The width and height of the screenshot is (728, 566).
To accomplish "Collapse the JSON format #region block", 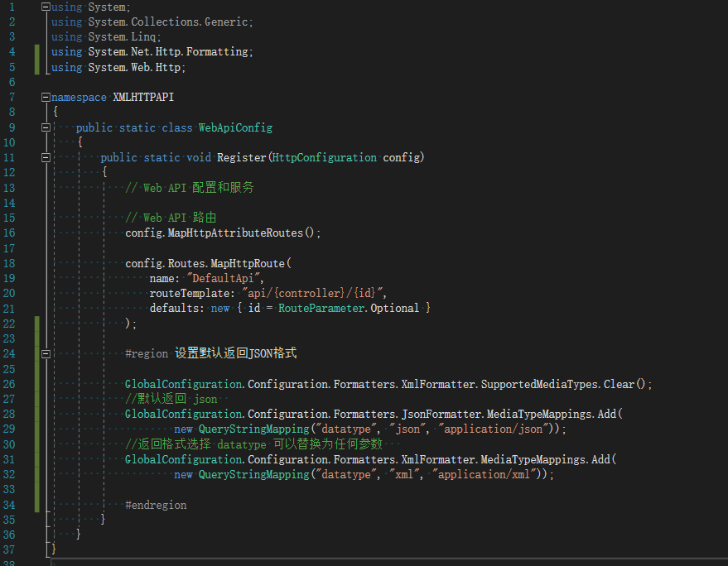I will pos(46,354).
